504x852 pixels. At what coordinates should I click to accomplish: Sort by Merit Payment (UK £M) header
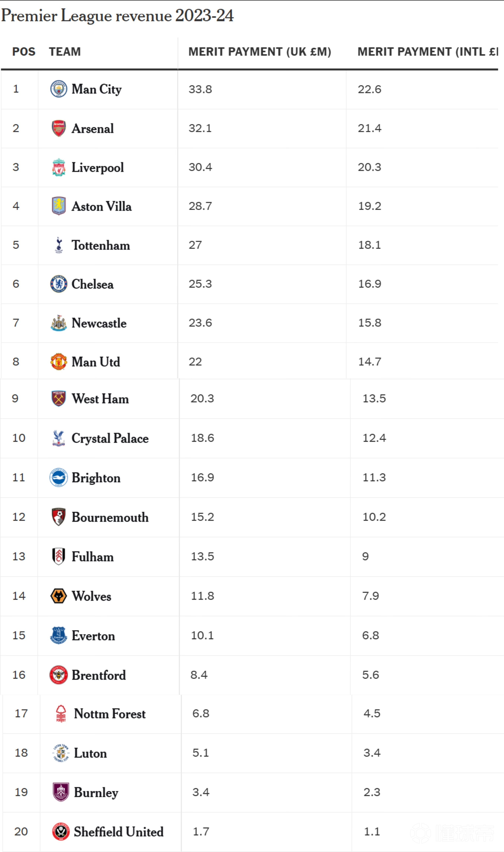point(260,52)
